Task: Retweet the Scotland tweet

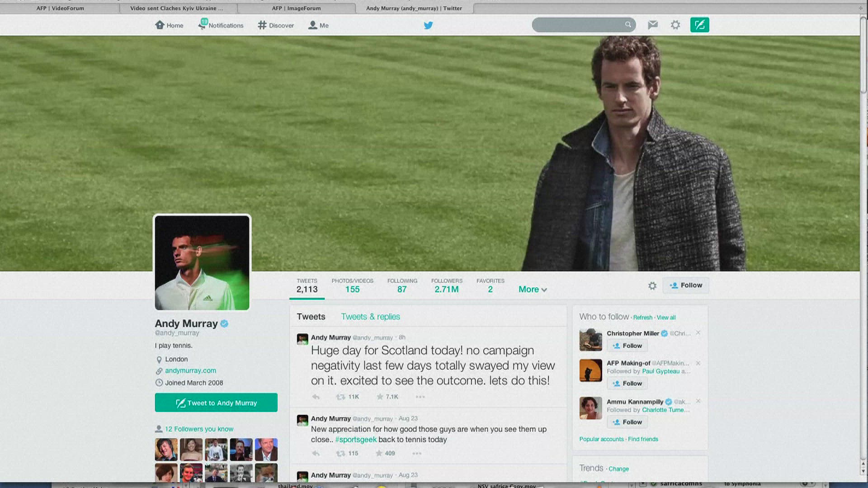Action: click(x=340, y=397)
